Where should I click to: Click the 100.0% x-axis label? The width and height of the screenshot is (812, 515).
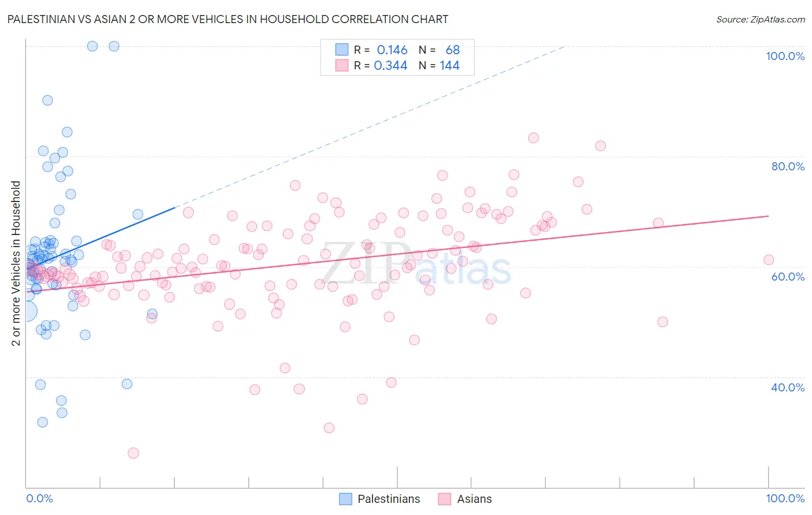785,498
